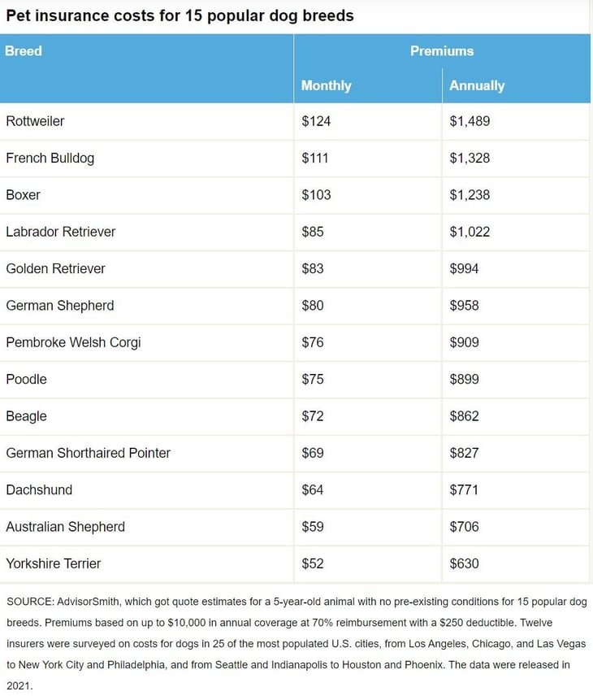
Task: Click German Shepherd's $80 monthly cell
Action: click(312, 306)
